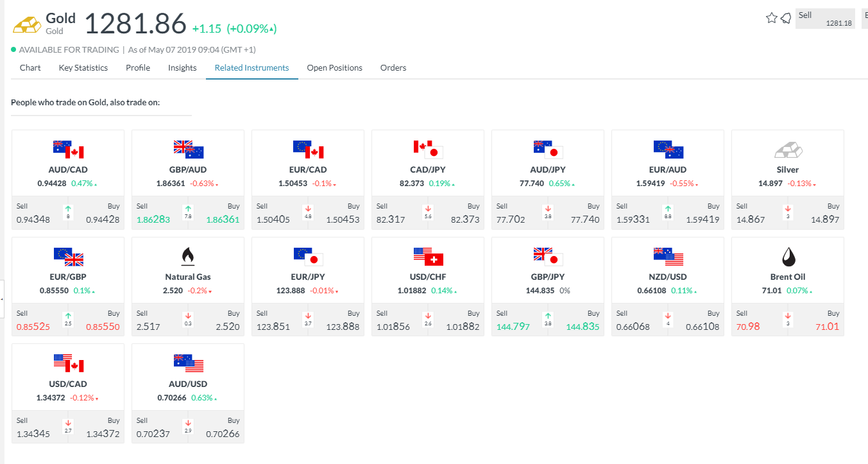Click Buy price for GBP/AUD
The image size is (868, 464).
pyautogui.click(x=223, y=219)
